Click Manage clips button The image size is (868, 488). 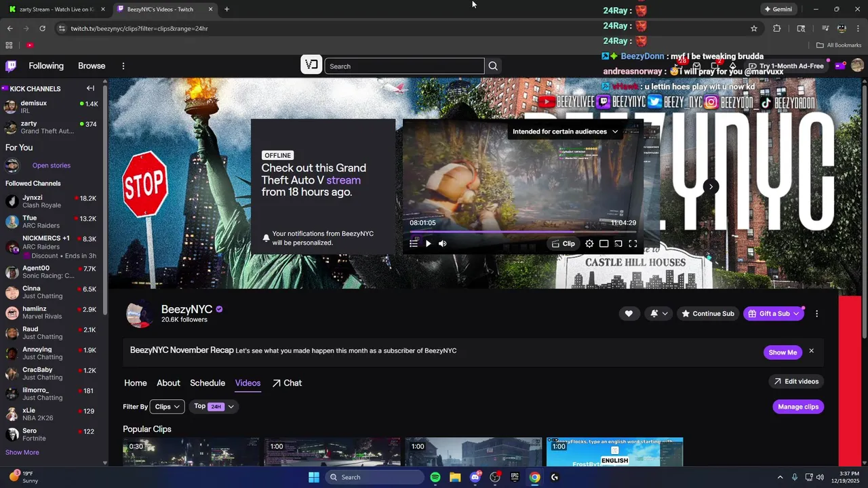[798, 407]
